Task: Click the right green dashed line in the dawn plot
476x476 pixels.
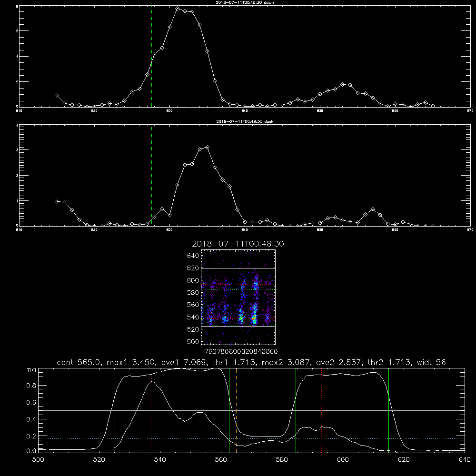Action: [x=263, y=57]
